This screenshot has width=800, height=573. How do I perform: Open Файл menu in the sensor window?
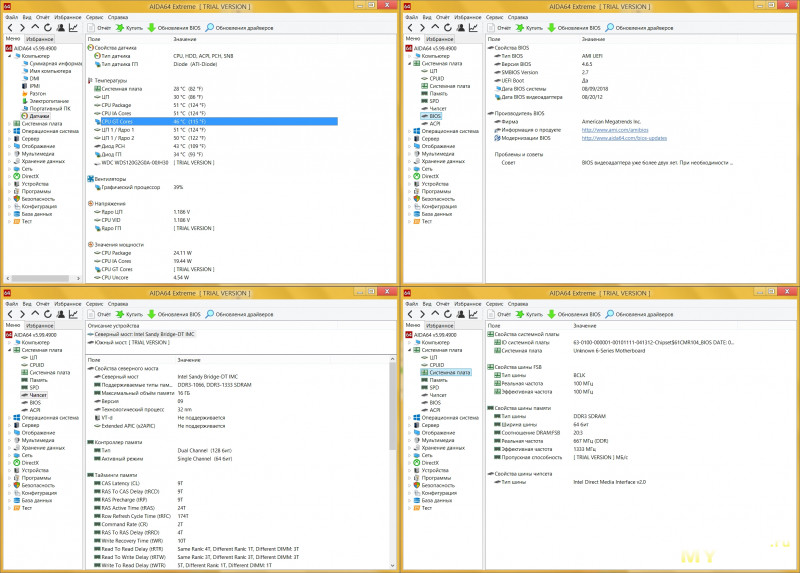11,17
